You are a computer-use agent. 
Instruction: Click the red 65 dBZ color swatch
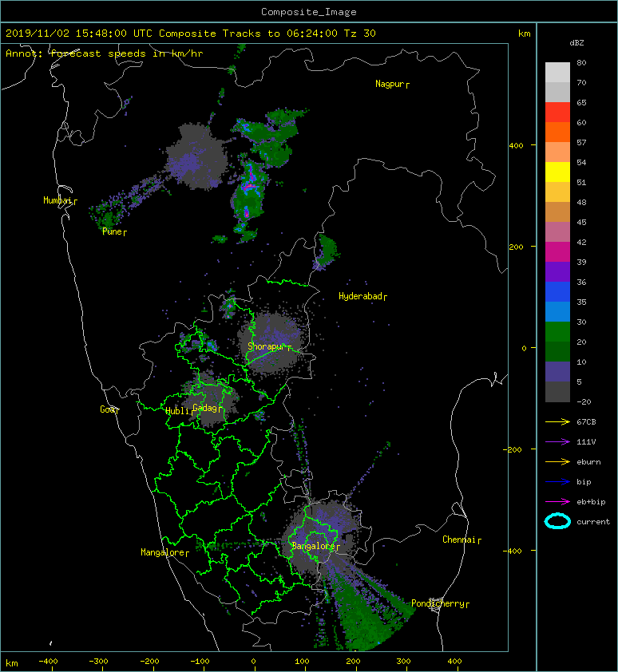(557, 112)
